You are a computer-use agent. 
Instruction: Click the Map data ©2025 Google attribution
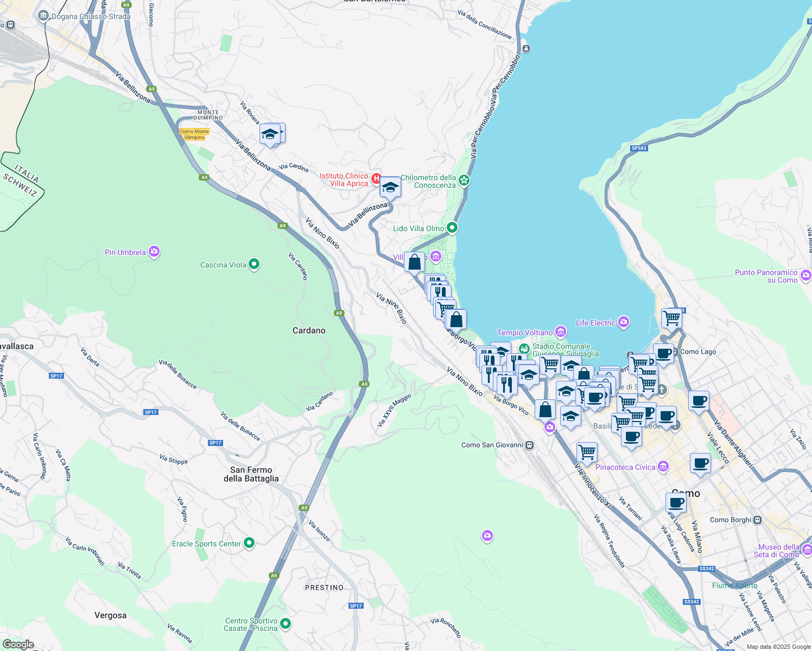[x=778, y=647]
